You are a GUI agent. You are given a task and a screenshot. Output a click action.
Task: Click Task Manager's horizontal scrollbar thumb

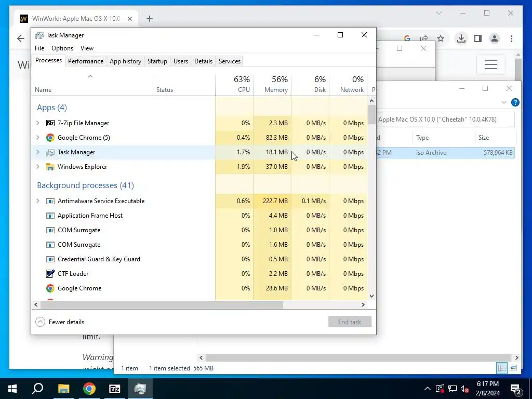click(x=162, y=304)
